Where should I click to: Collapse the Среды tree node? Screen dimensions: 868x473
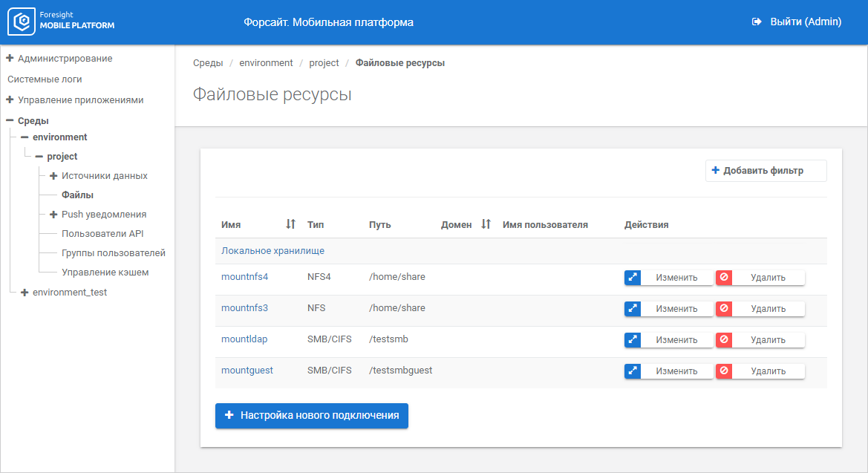[10, 120]
